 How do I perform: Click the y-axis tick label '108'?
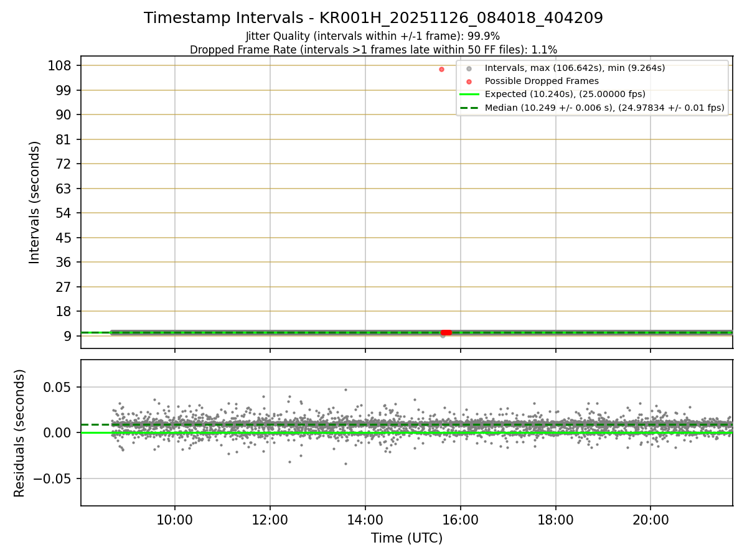click(59, 65)
